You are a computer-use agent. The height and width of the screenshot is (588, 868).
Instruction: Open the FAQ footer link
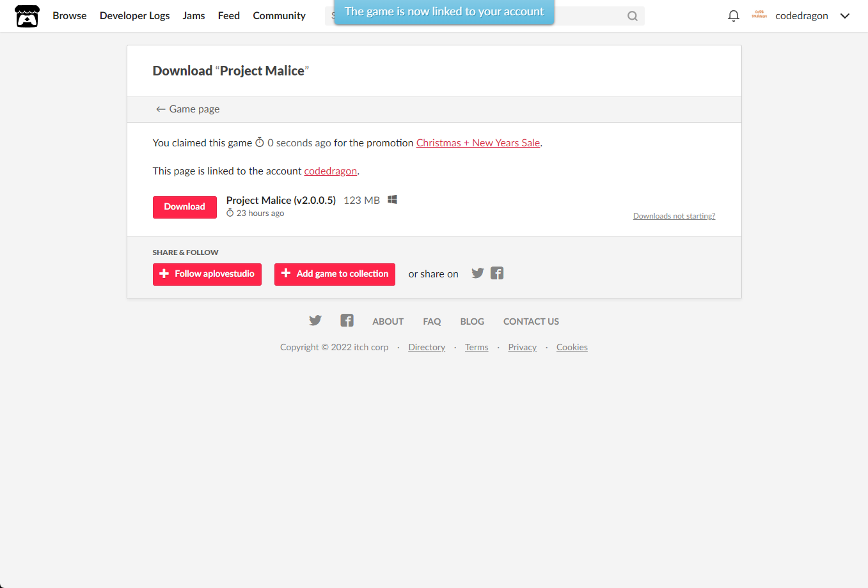click(x=432, y=321)
